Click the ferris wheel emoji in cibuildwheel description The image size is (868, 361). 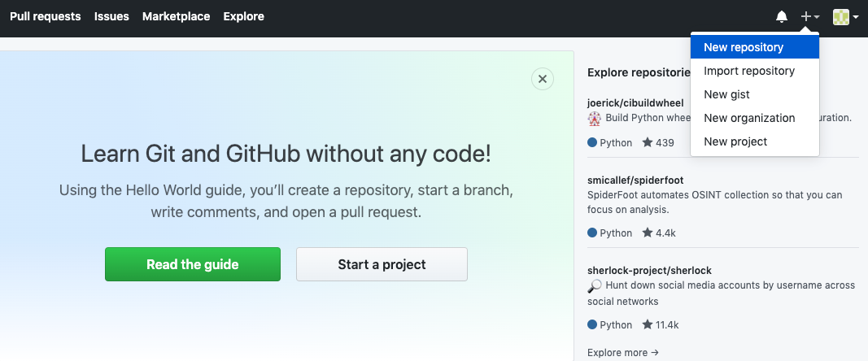(595, 118)
